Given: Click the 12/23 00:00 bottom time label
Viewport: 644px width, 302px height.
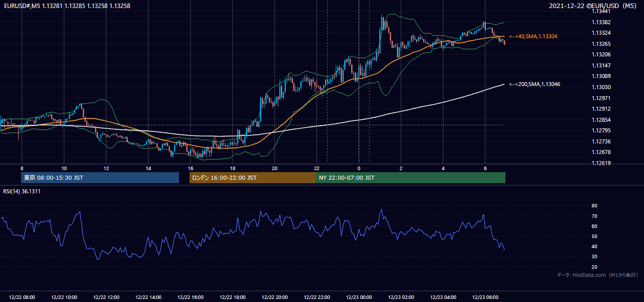Looking at the screenshot, I should click(x=359, y=297).
